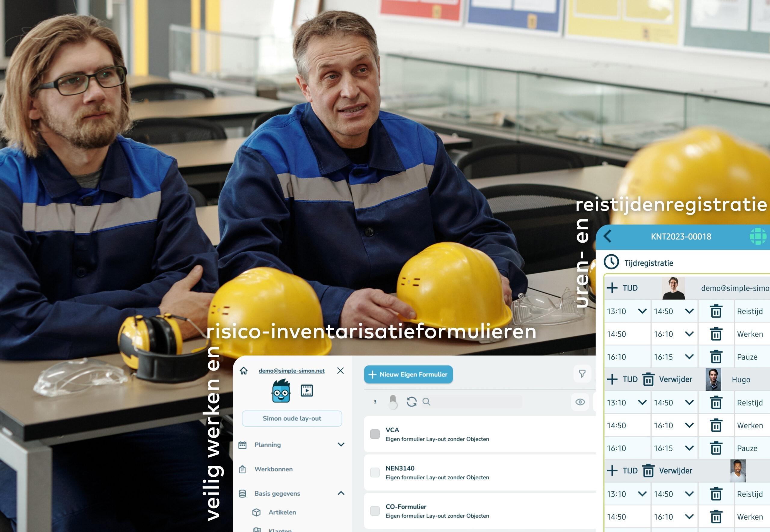Refresh the forms list

411,402
